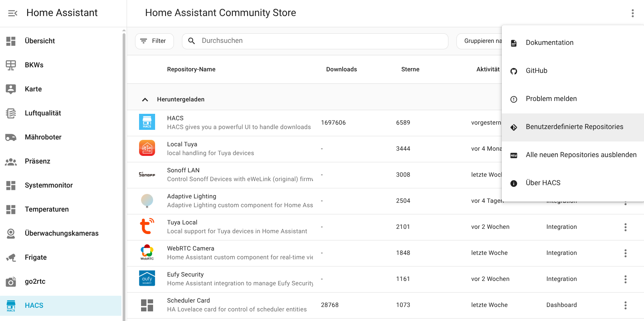Open the row menu for Eufy Security
644x321 pixels.
coord(625,279)
